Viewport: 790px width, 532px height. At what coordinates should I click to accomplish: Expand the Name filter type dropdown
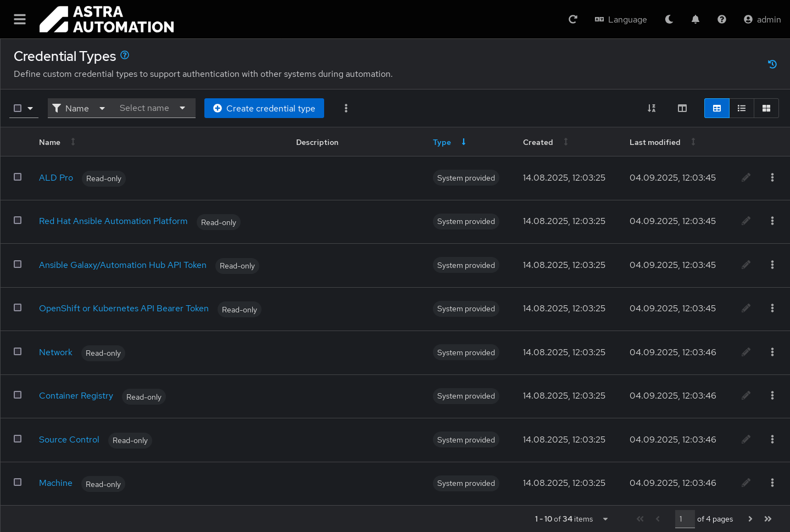point(79,108)
